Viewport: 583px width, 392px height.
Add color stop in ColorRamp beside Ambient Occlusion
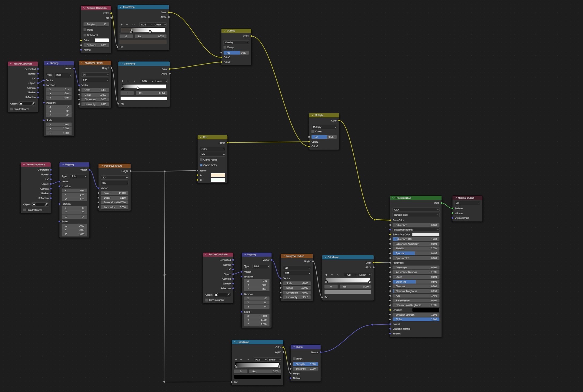tap(122, 25)
